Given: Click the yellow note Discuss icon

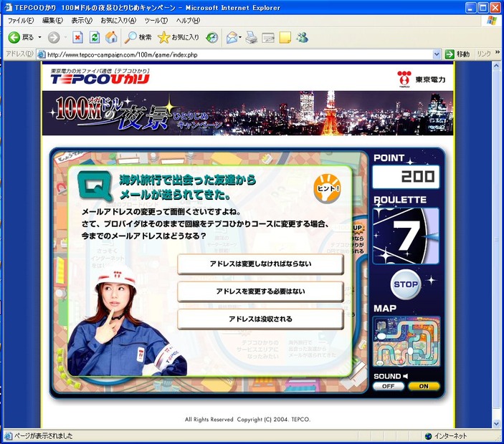Looking at the screenshot, I should [x=285, y=37].
